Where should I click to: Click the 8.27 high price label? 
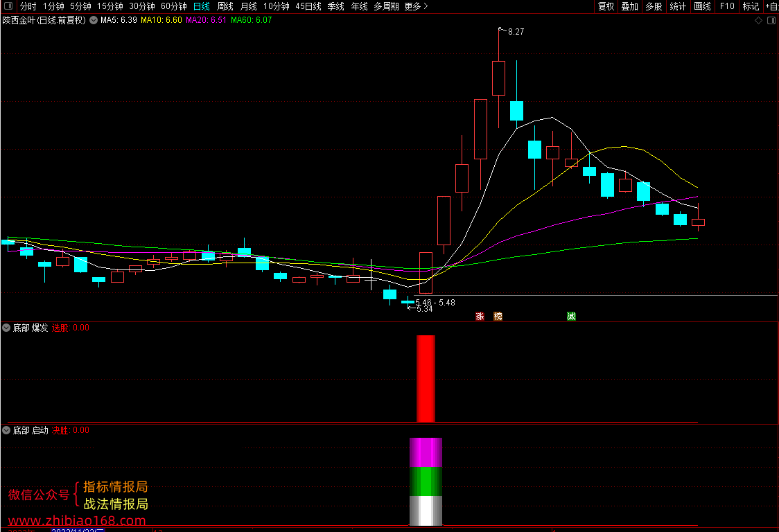pyautogui.click(x=516, y=32)
